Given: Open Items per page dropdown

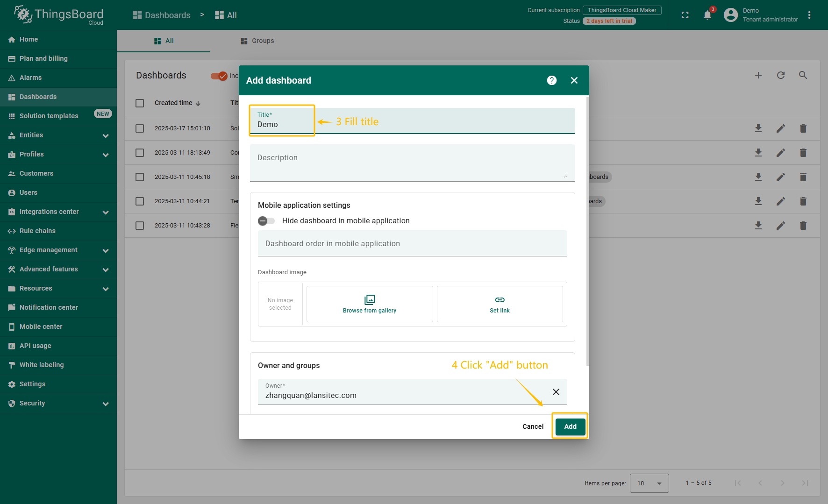Looking at the screenshot, I should [649, 483].
